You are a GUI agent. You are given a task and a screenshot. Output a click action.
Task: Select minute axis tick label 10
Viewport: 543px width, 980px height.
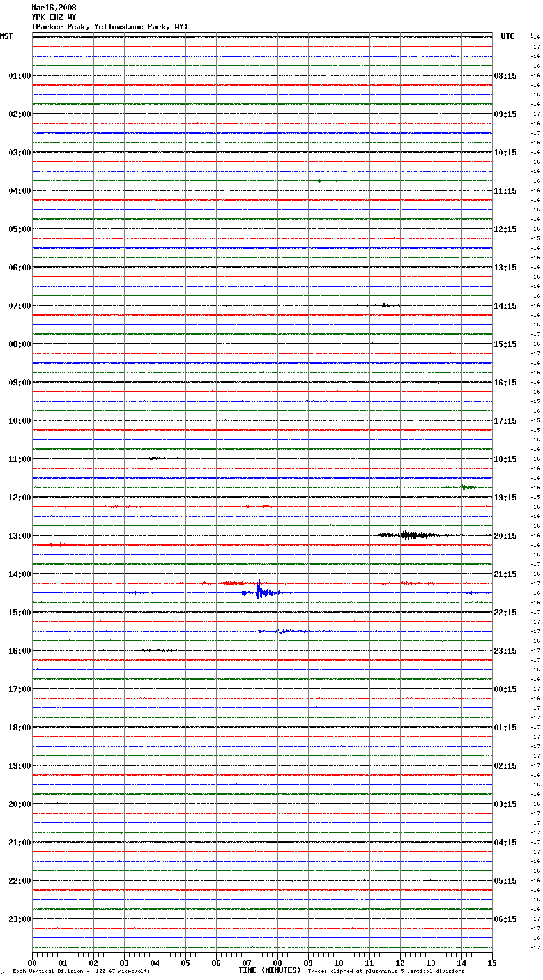(x=339, y=963)
